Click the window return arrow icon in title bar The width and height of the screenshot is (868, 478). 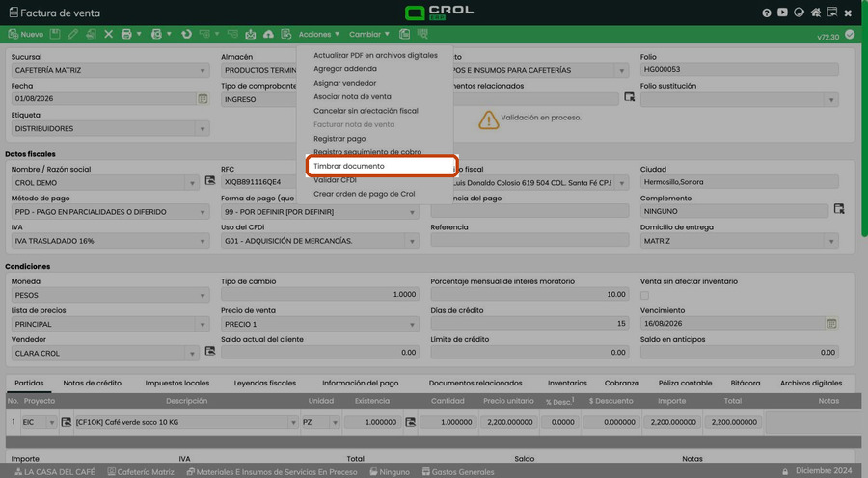831,13
